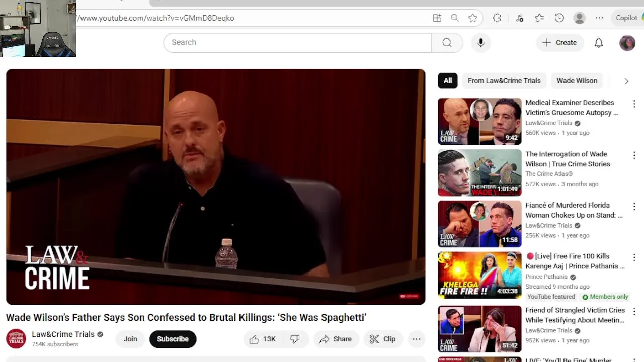Open the favorites list icon

(x=539, y=18)
